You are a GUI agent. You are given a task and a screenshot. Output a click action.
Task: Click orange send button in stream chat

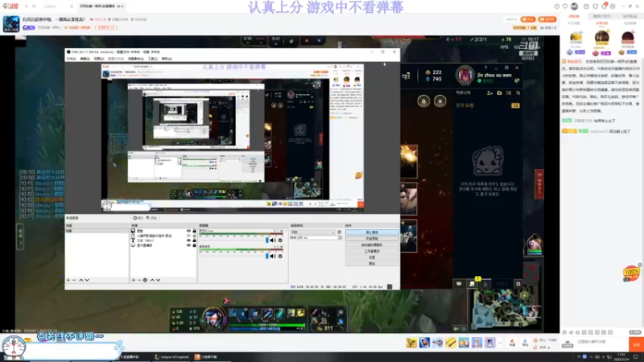pyautogui.click(x=636, y=344)
